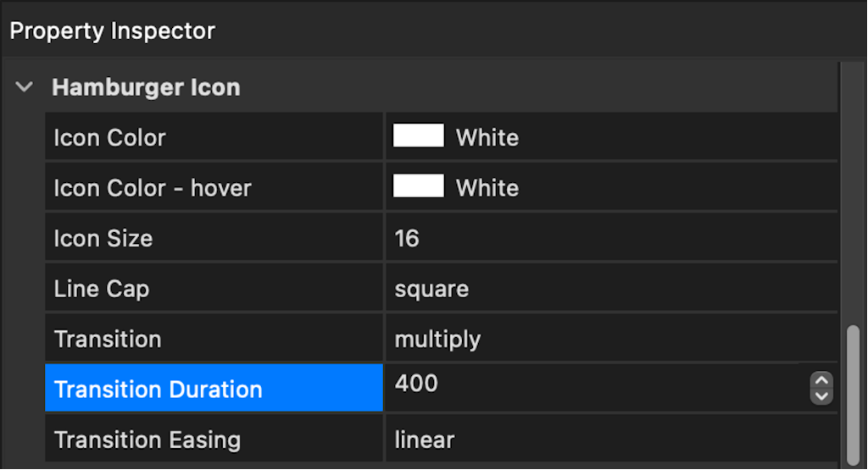Click the Hamburger Icon section header
The image size is (868, 470).
(x=146, y=87)
